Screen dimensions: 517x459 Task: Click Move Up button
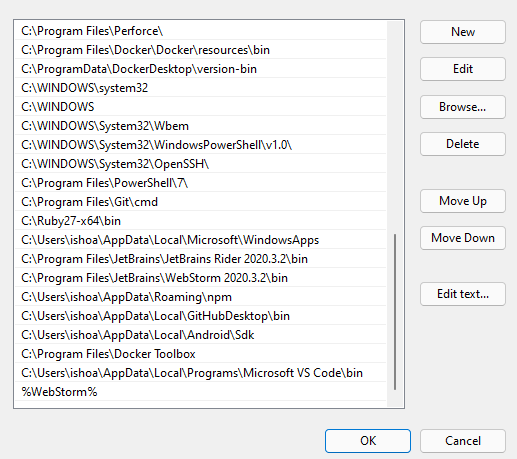(463, 201)
